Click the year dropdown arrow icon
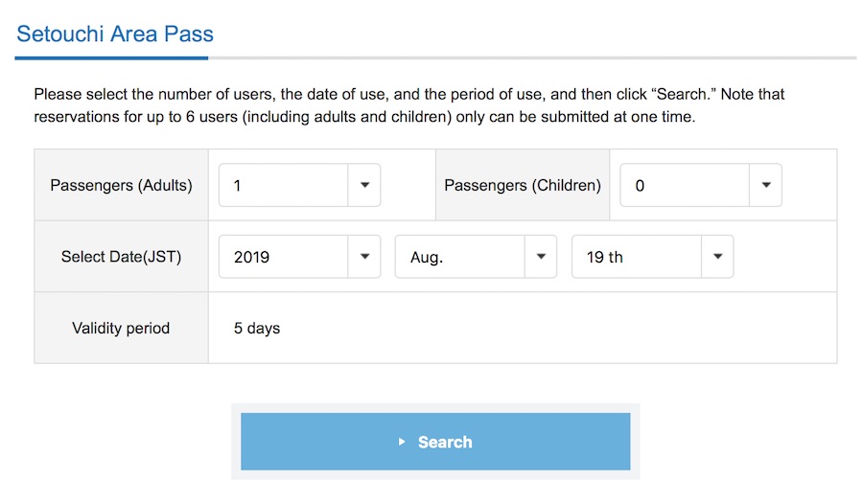Viewport: 863px width, 504px height. (x=364, y=257)
